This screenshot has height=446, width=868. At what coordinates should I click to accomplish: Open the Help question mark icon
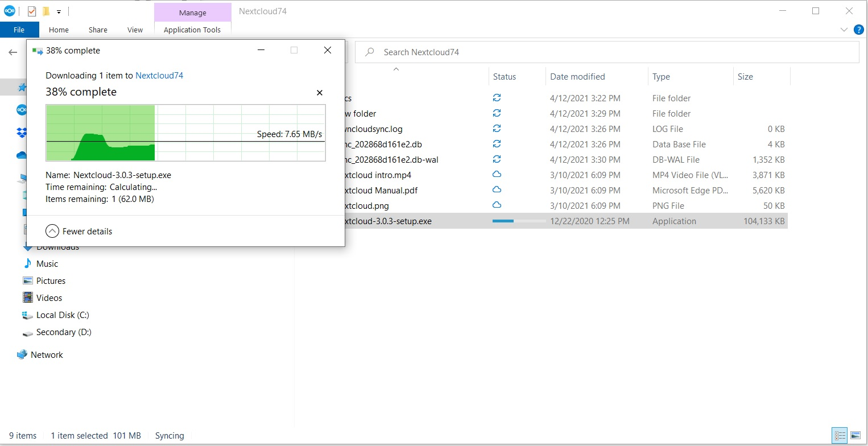(x=858, y=30)
